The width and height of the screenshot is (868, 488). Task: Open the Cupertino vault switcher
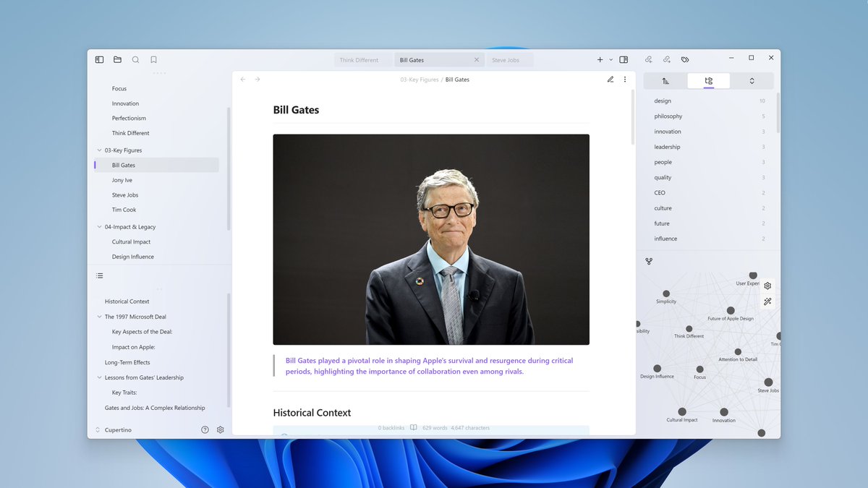(x=114, y=430)
